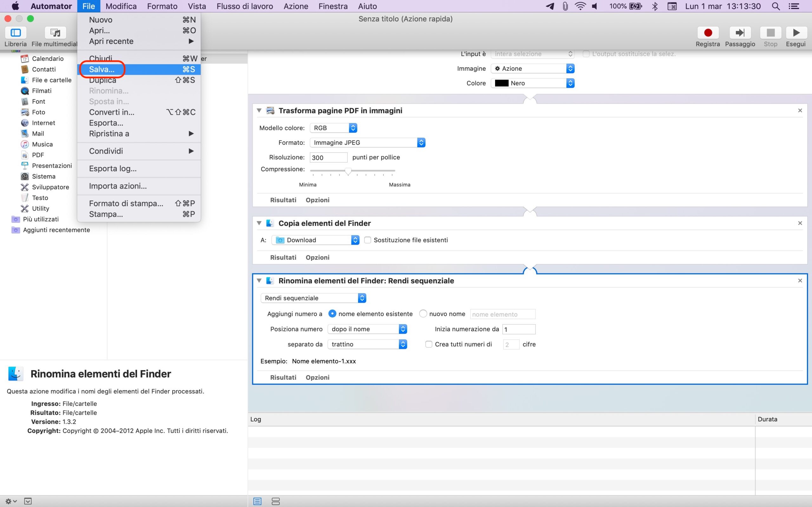The height and width of the screenshot is (507, 812).
Task: Click the Risoluzione input field
Action: (x=328, y=157)
